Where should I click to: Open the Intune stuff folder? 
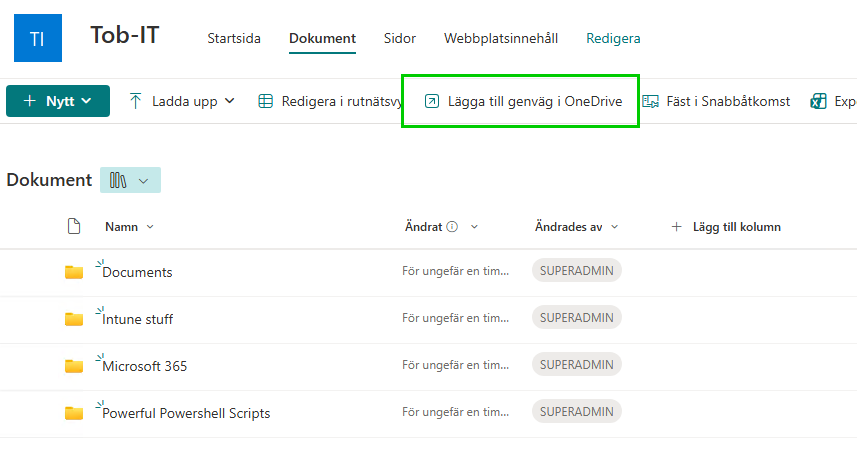click(138, 320)
